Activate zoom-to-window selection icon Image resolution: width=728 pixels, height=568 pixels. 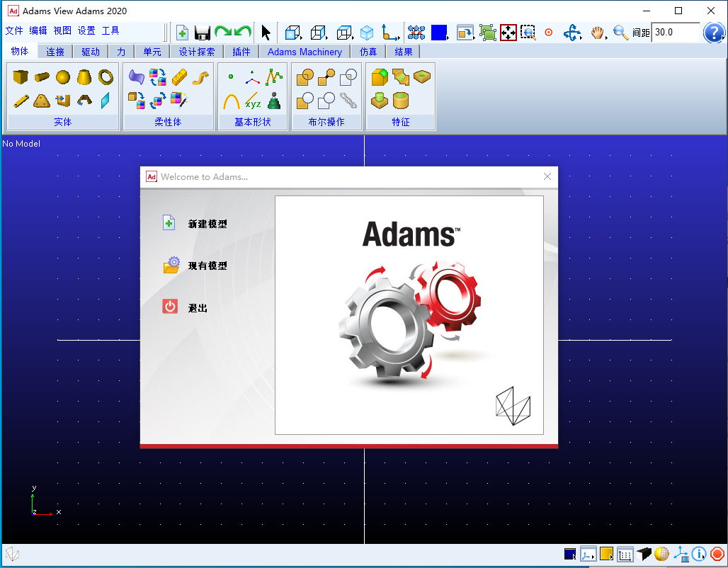(x=528, y=33)
